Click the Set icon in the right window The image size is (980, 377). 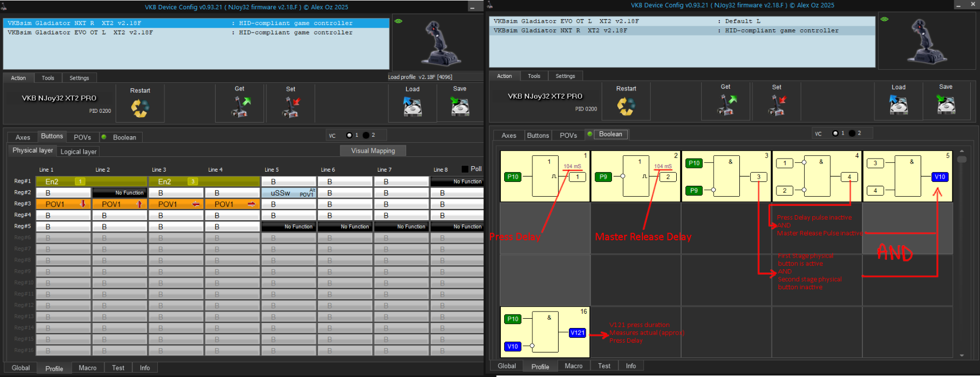(777, 105)
